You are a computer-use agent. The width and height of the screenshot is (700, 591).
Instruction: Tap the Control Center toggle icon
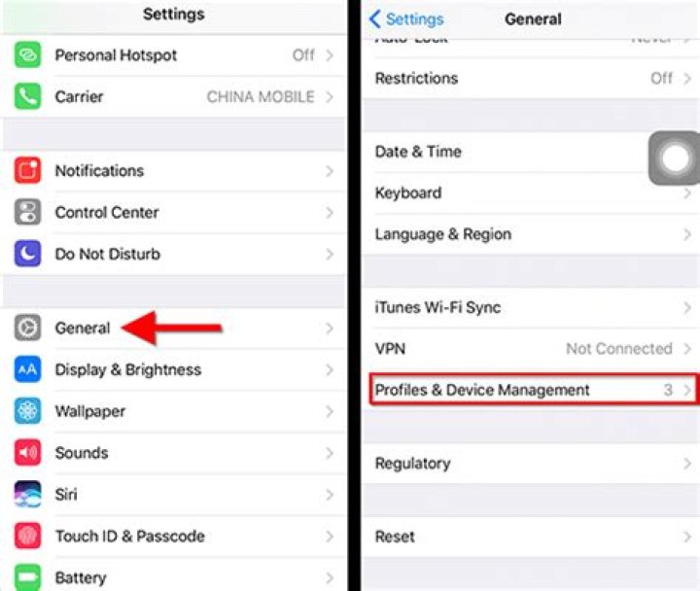[x=27, y=212]
